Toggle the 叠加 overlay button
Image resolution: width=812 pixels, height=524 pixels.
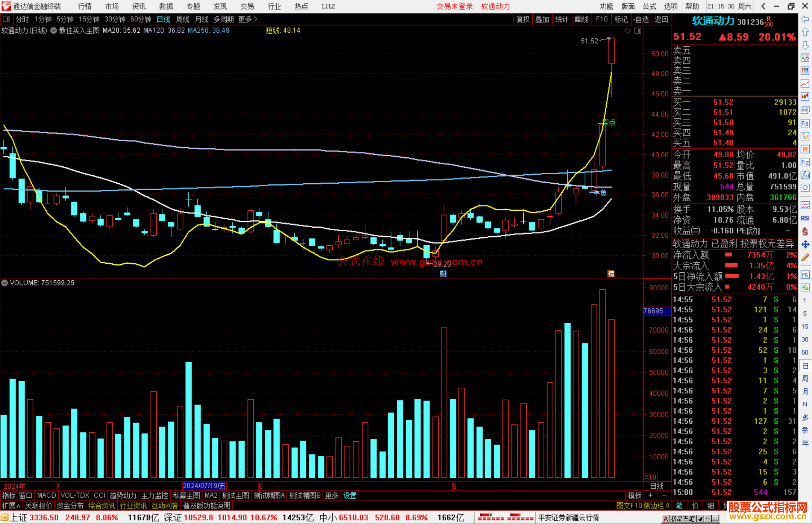542,19
